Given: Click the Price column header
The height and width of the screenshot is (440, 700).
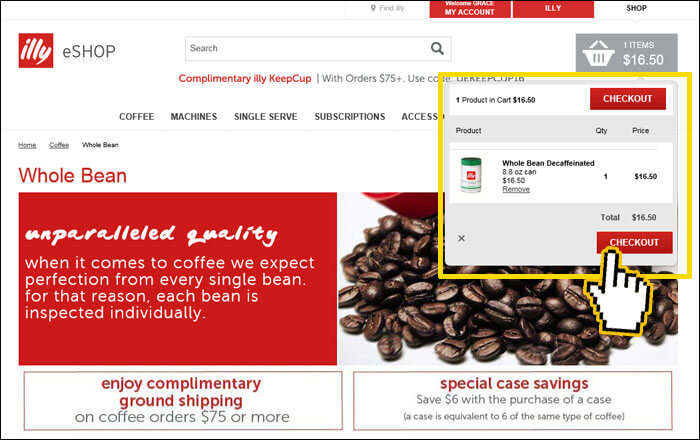Looking at the screenshot, I should click(x=641, y=130).
